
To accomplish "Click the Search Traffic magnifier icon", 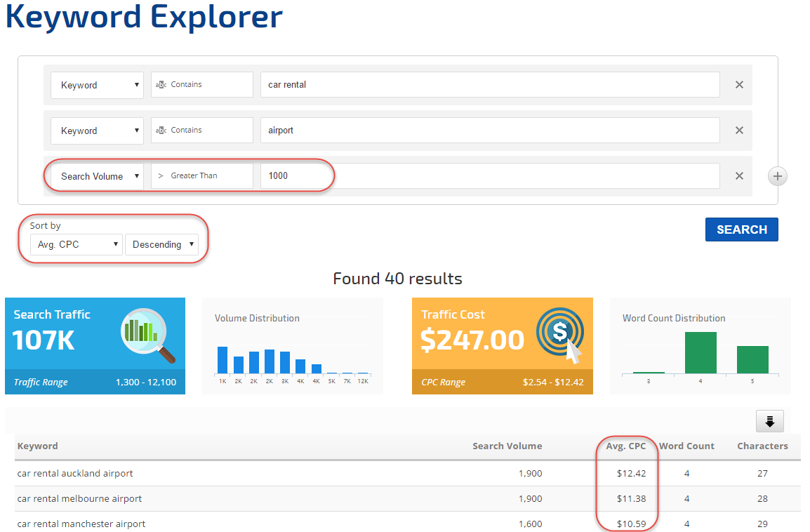I will (148, 334).
